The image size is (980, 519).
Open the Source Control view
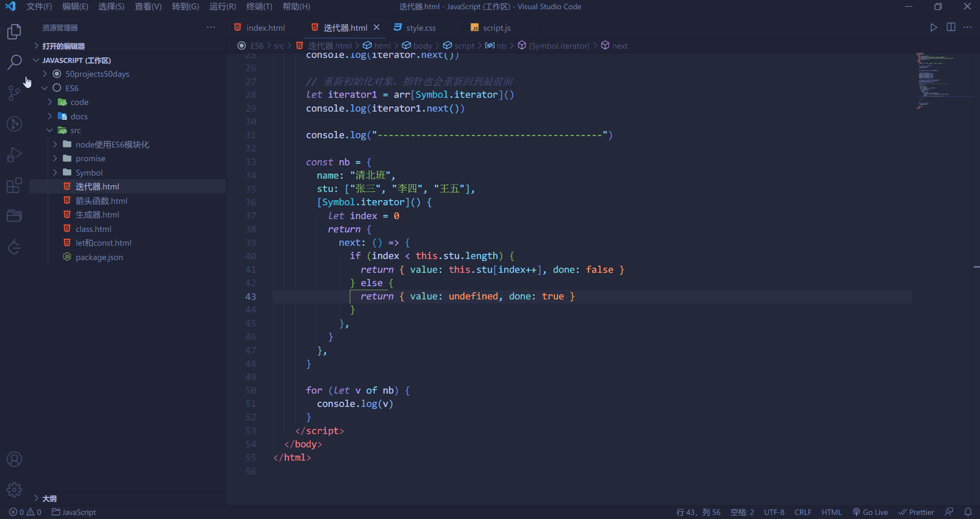(x=14, y=93)
